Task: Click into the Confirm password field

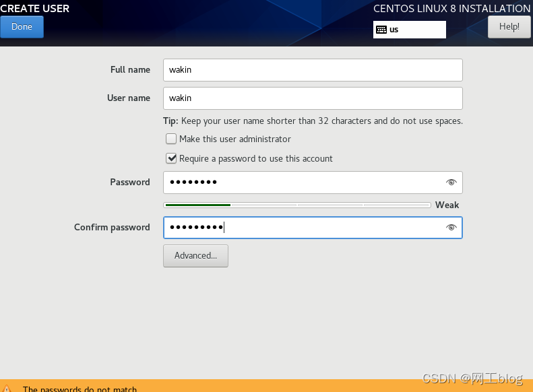Action: click(x=313, y=228)
